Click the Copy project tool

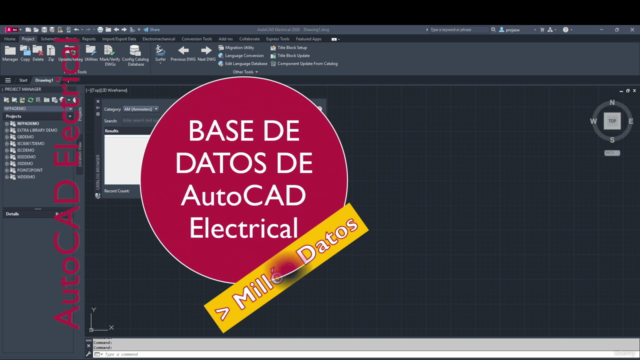point(25,53)
